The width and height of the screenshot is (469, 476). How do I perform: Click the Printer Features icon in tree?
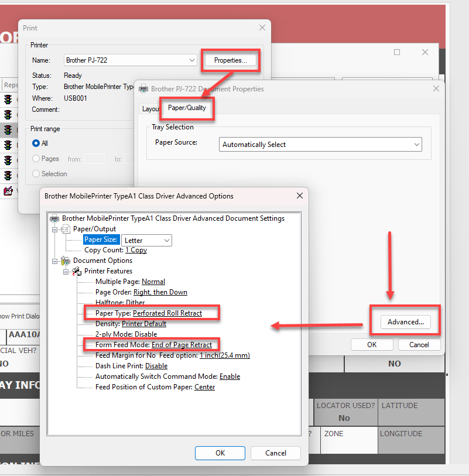(77, 271)
